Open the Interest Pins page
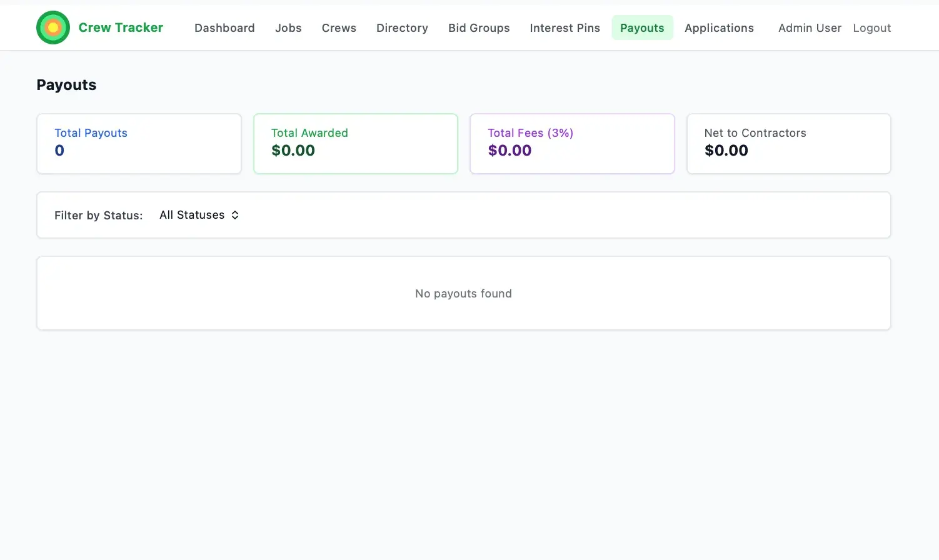939x560 pixels. click(565, 27)
